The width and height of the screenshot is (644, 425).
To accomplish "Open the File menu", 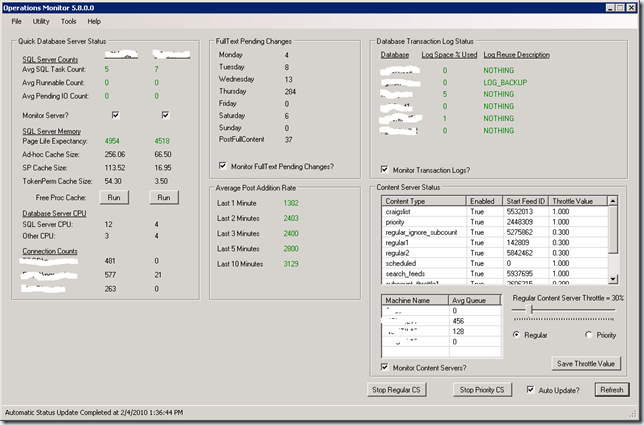I will click(16, 21).
